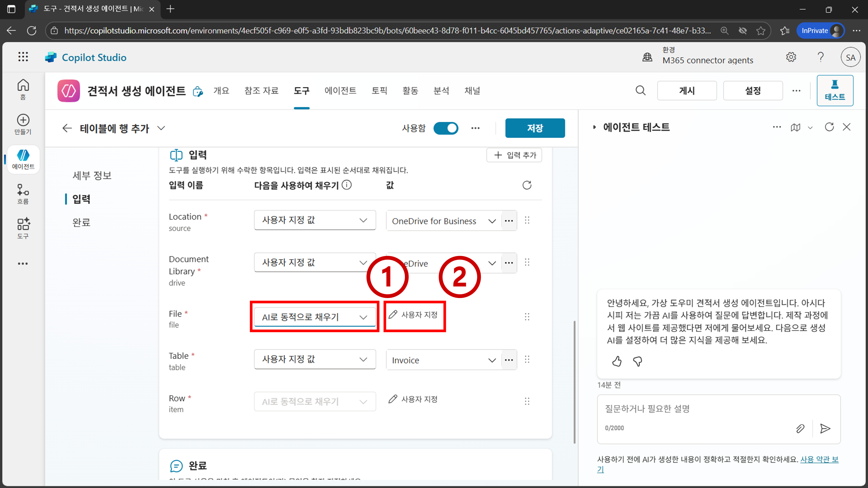Click the send message arrow icon

[825, 428]
